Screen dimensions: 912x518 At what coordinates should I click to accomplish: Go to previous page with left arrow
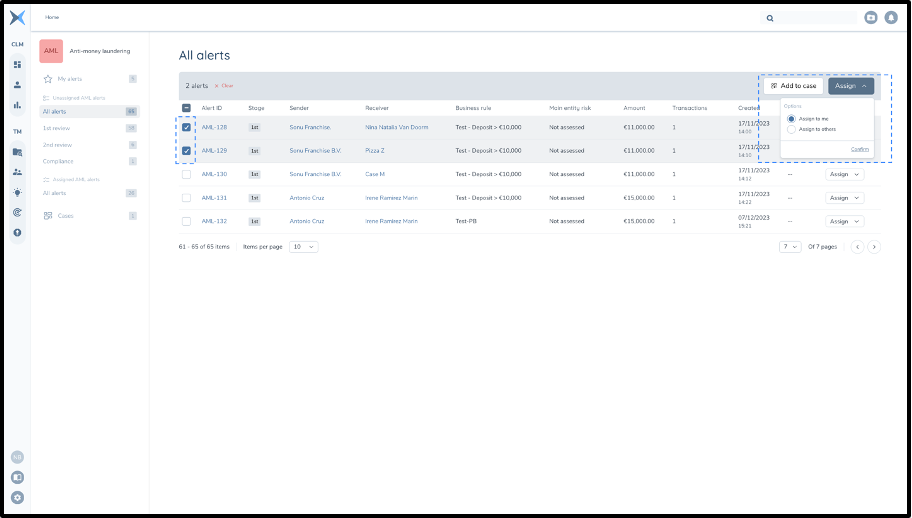pyautogui.click(x=857, y=247)
